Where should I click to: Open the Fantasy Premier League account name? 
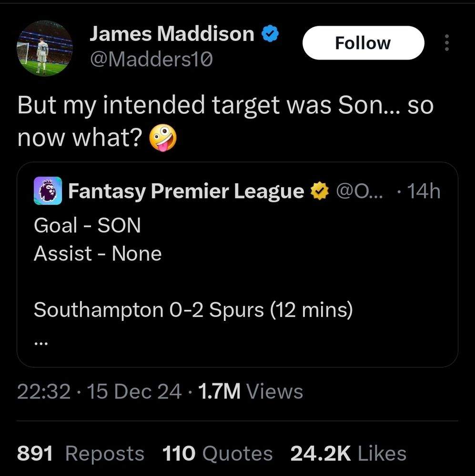point(186,191)
